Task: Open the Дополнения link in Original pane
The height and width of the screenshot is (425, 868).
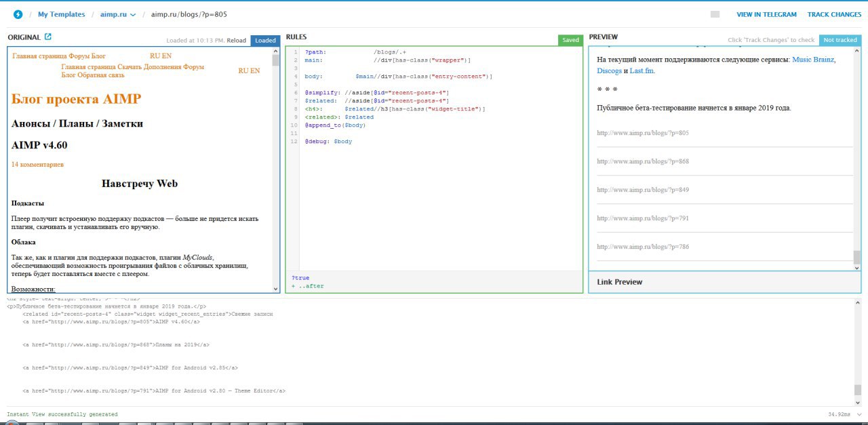Action: (x=163, y=67)
